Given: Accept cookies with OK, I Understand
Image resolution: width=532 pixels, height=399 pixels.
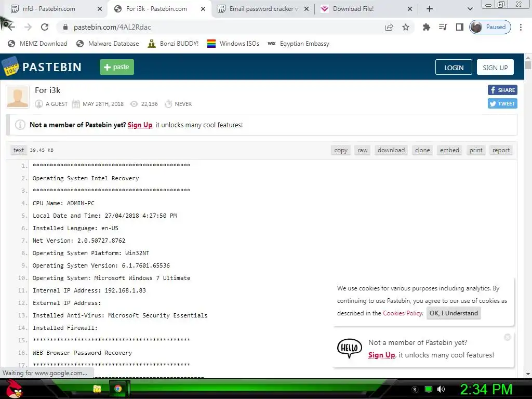Looking at the screenshot, I should point(453,313).
